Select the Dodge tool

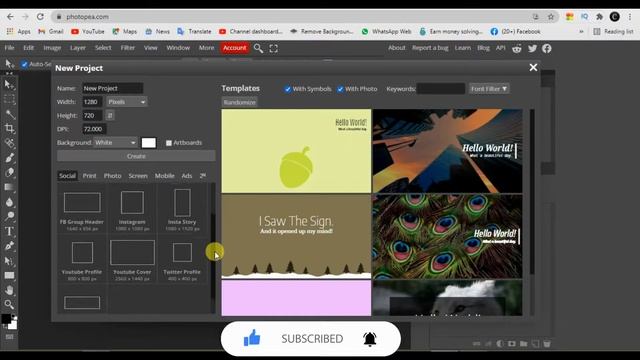9,216
